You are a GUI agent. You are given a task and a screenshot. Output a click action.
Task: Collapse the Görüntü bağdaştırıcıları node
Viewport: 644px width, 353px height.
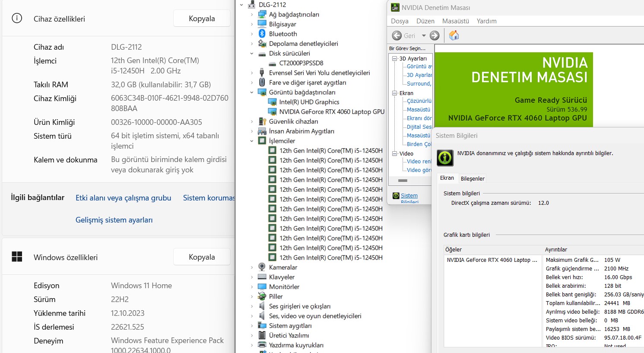point(252,92)
